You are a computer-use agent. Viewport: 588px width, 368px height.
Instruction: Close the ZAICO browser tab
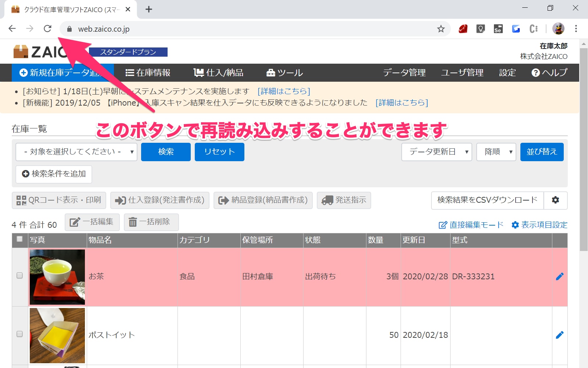[128, 9]
